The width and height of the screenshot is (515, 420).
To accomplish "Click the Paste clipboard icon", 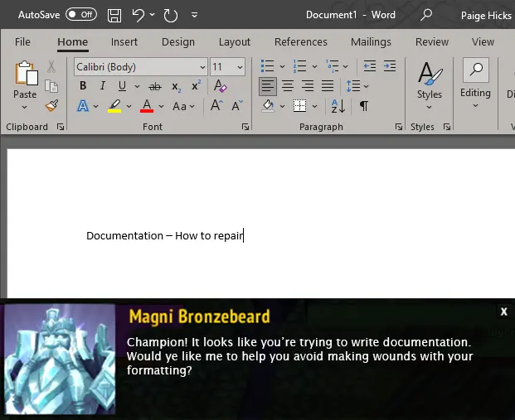I will (x=26, y=73).
